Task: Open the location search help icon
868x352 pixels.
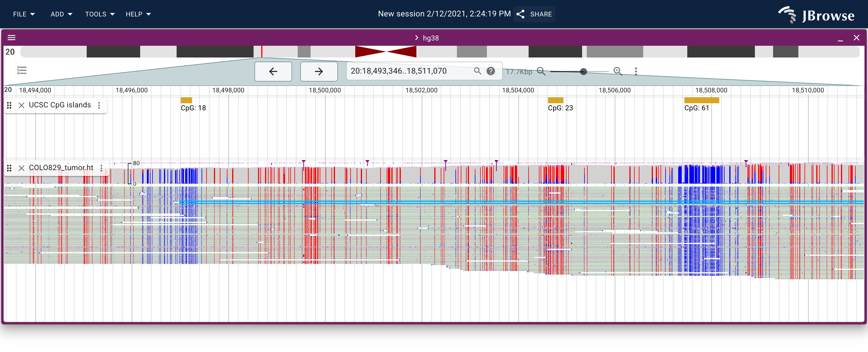Action: click(x=491, y=71)
